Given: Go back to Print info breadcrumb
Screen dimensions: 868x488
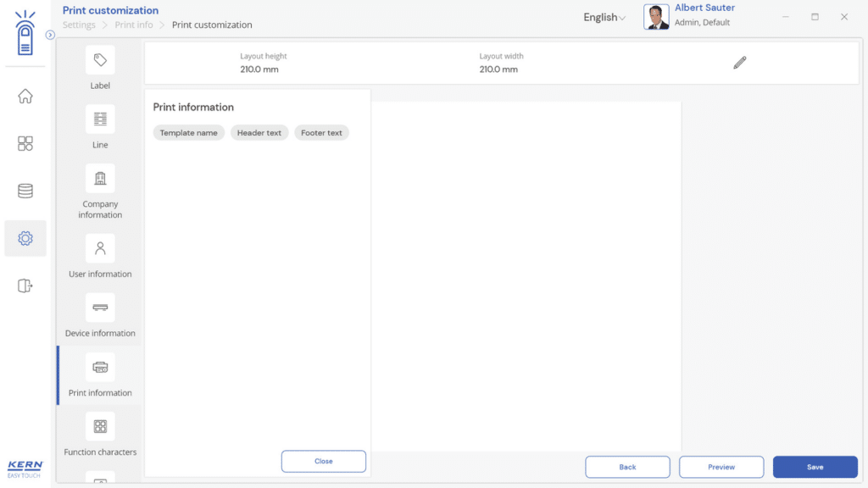Looking at the screenshot, I should (x=134, y=25).
